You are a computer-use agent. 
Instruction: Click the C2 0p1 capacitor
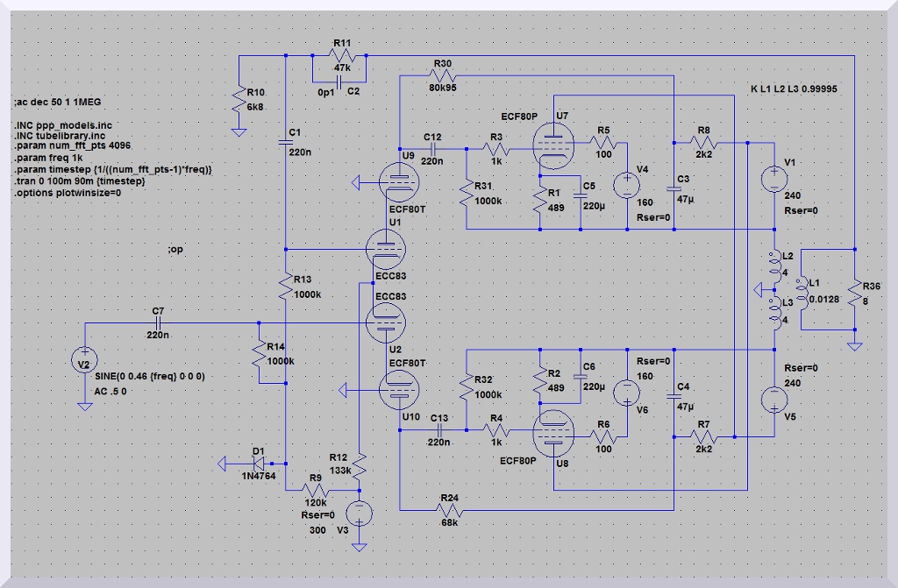point(338,79)
